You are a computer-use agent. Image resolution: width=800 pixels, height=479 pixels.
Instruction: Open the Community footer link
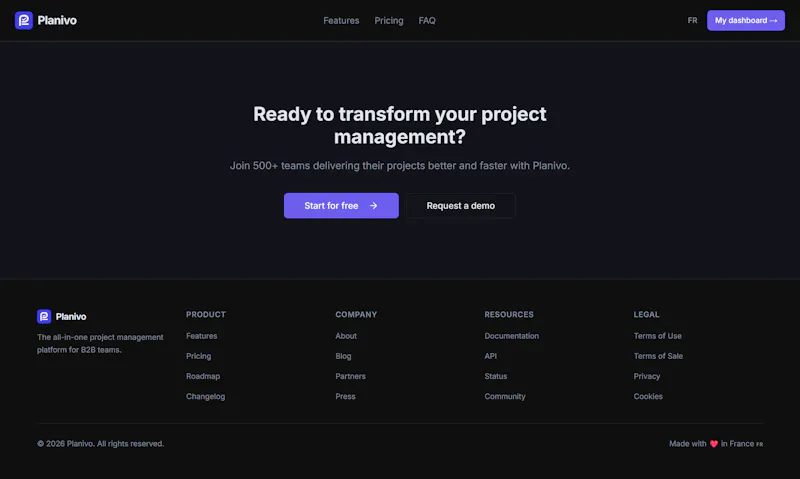tap(505, 396)
